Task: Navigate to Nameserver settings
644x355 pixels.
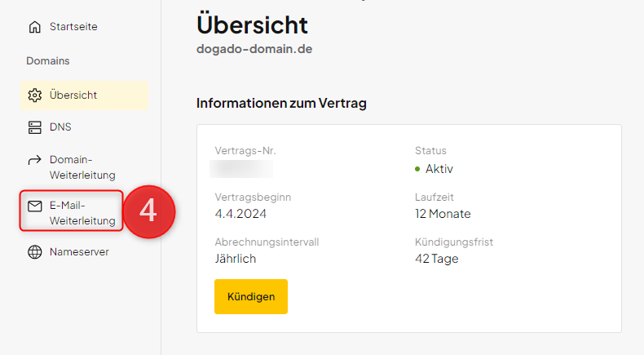Action: (x=79, y=252)
